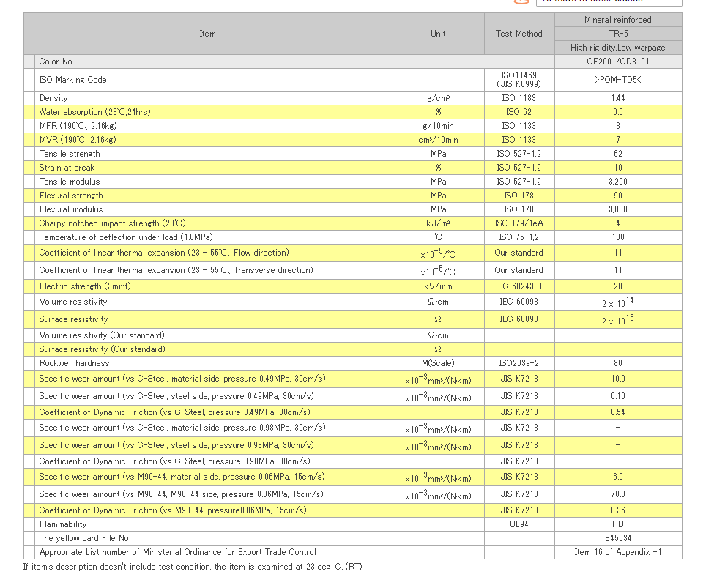
Task: Click the "Mineral reinforced" header cell
Action: (618, 20)
